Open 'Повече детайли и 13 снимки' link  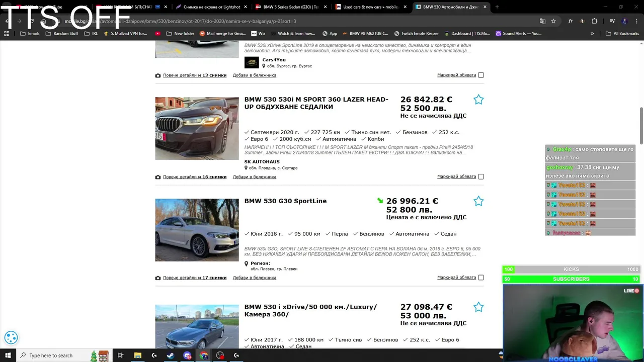click(195, 75)
